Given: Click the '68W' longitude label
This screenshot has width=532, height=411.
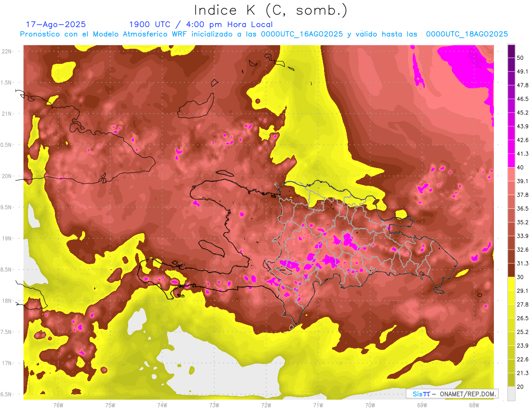Looking at the screenshot, I should click(x=474, y=405).
